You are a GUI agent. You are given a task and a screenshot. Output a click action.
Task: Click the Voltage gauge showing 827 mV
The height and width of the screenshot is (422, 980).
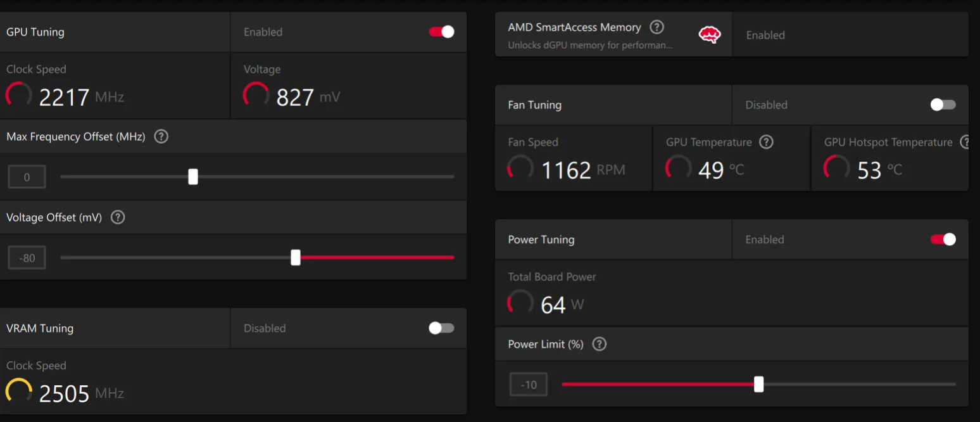[x=256, y=95]
